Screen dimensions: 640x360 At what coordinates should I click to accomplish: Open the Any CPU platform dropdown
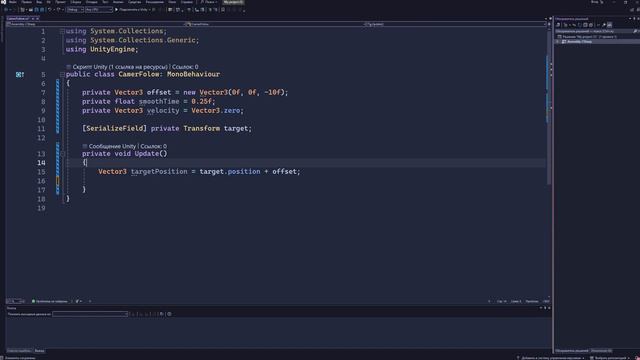tap(98, 9)
